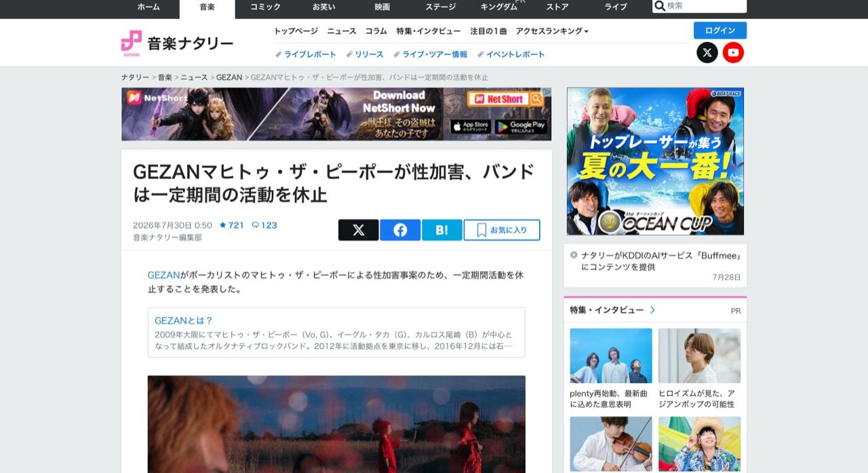Switch to the ホーム tab
Image resolution: width=868 pixels, height=473 pixels.
click(149, 7)
